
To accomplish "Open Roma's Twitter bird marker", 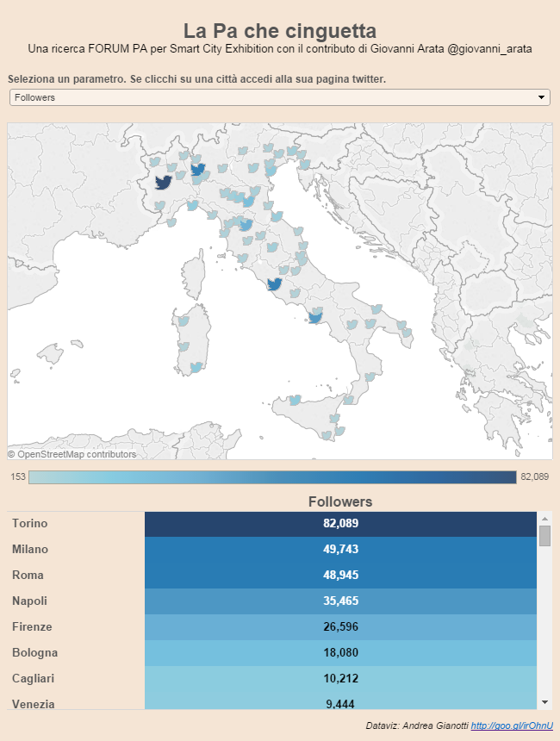I will click(x=275, y=284).
